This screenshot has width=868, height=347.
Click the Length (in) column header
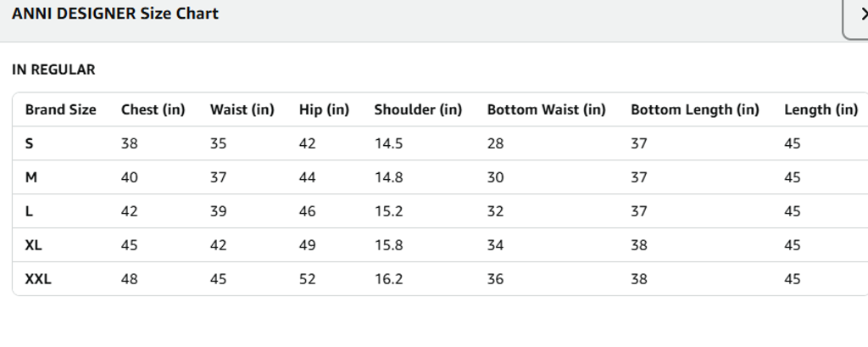821,109
